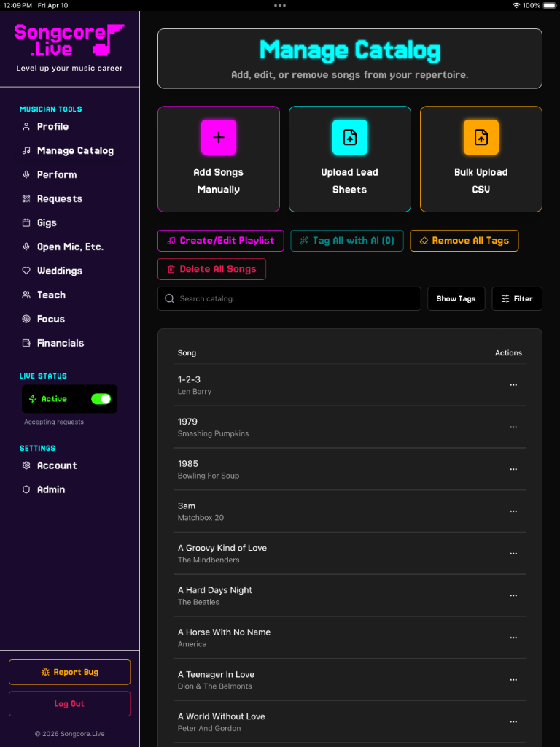The image size is (560, 747).
Task: Click the Search catalog input field
Action: (289, 298)
